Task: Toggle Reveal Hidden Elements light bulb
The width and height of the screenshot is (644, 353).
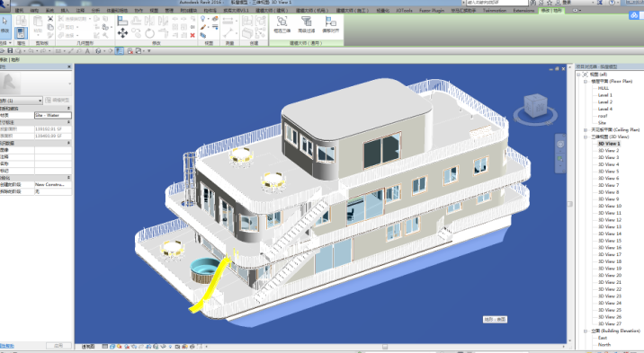Action: 171,347
